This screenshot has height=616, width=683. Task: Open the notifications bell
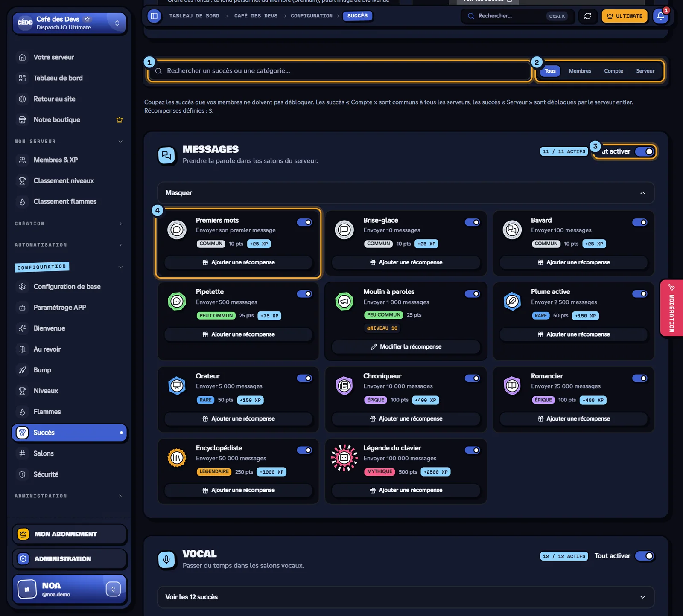[660, 16]
